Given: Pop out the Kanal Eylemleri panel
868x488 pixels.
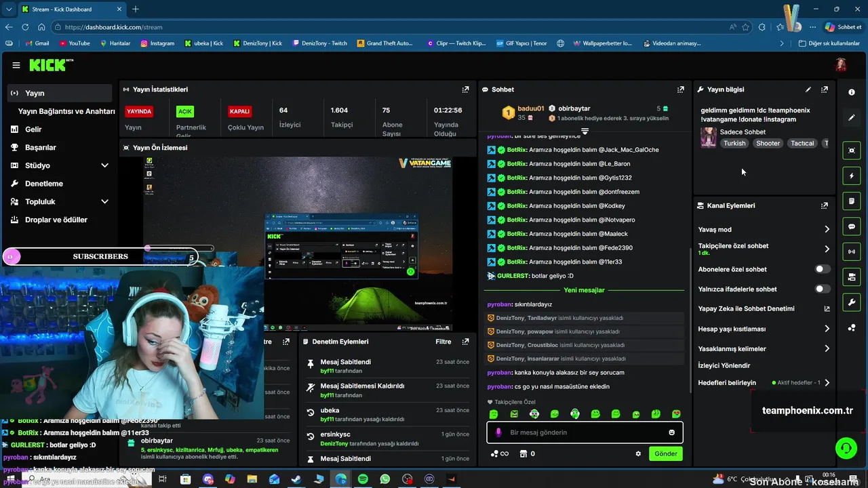Looking at the screenshot, I should click(825, 205).
